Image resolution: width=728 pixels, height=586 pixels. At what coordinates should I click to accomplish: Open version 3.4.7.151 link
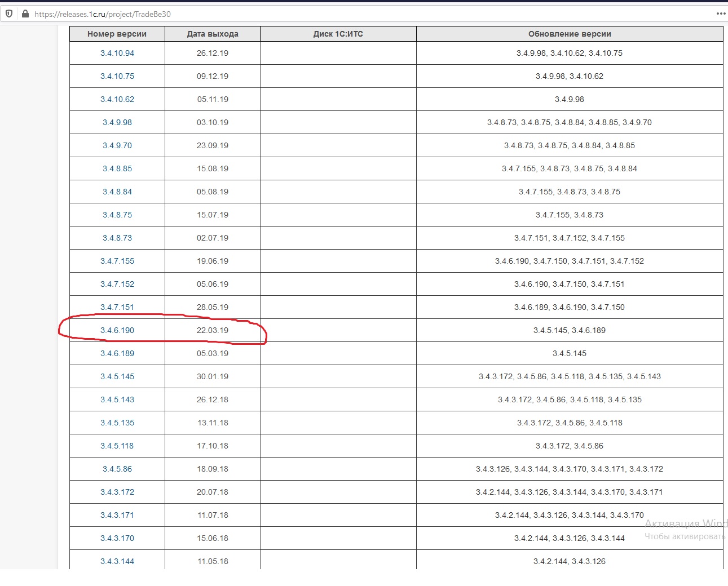coord(117,307)
